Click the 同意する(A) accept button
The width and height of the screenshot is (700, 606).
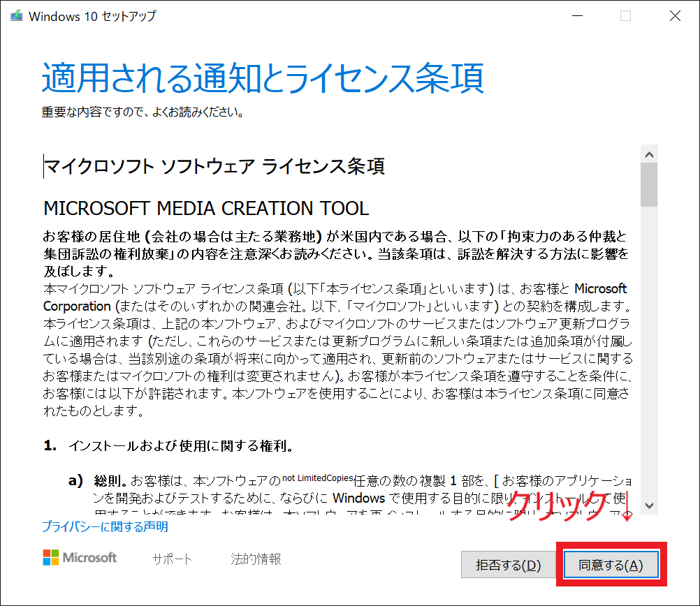611,565
